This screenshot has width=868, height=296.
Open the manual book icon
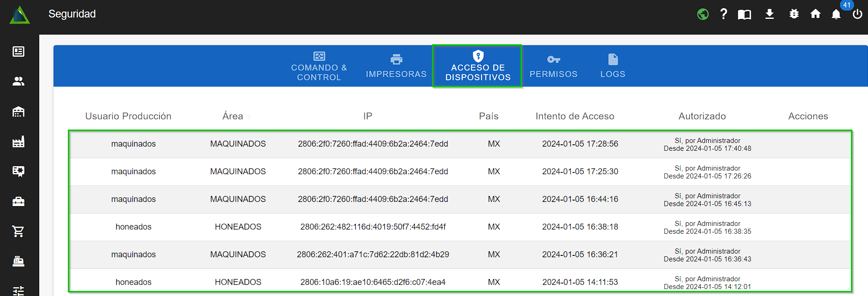point(744,14)
